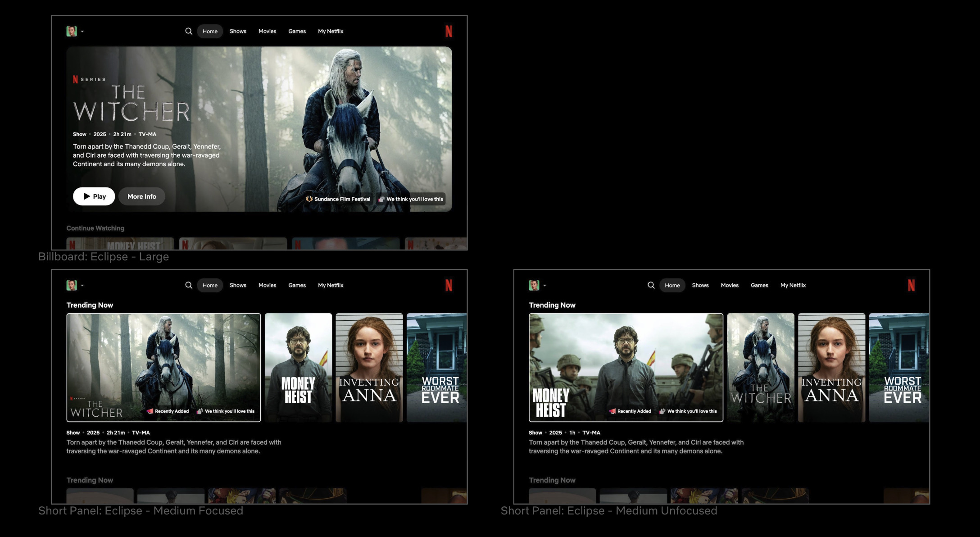
Task: Open Shows tab in Medium Focused panel
Action: (238, 285)
